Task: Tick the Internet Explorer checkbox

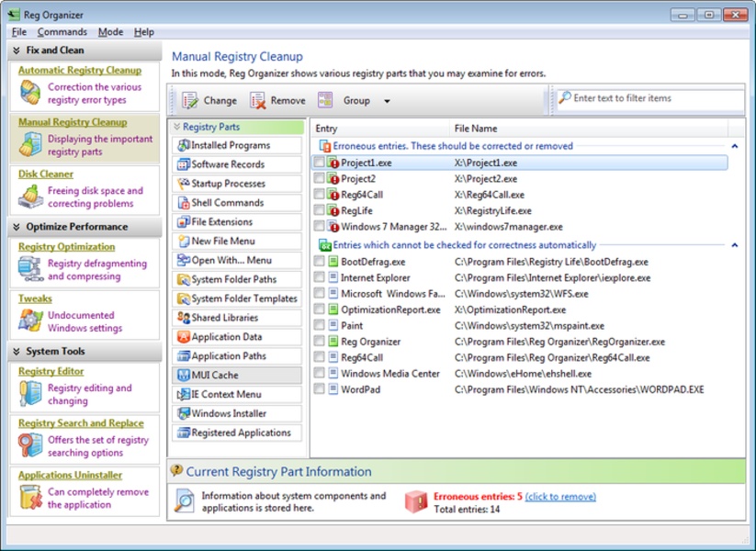Action: click(319, 277)
